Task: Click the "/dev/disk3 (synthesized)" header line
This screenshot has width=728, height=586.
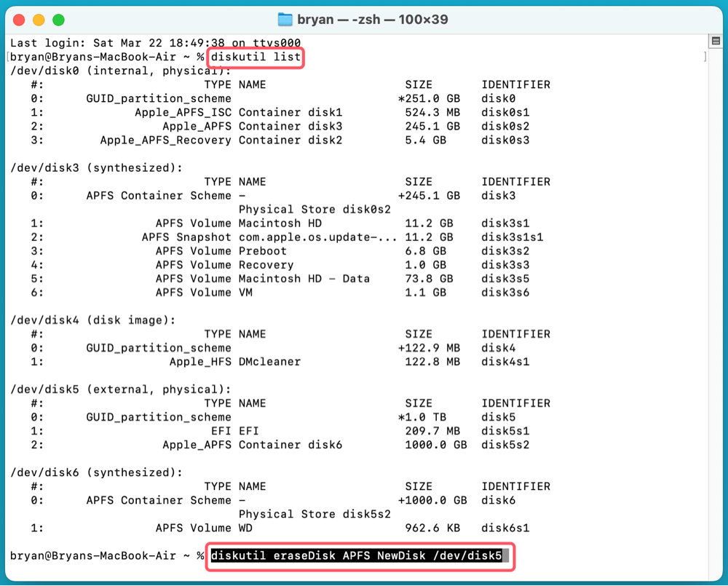Action: click(96, 167)
